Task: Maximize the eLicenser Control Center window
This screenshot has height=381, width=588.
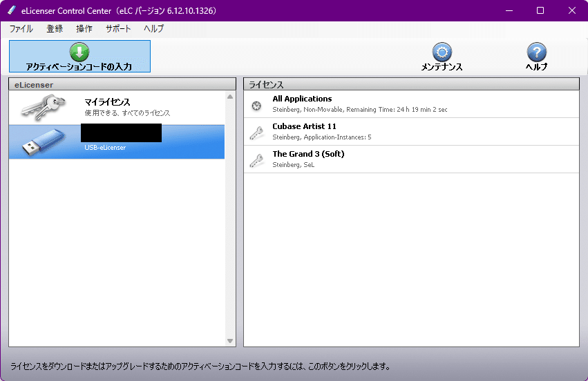Action: (540, 10)
